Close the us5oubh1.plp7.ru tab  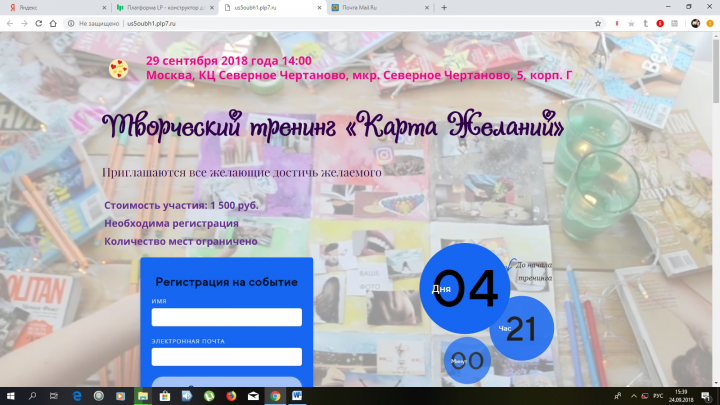[x=320, y=8]
